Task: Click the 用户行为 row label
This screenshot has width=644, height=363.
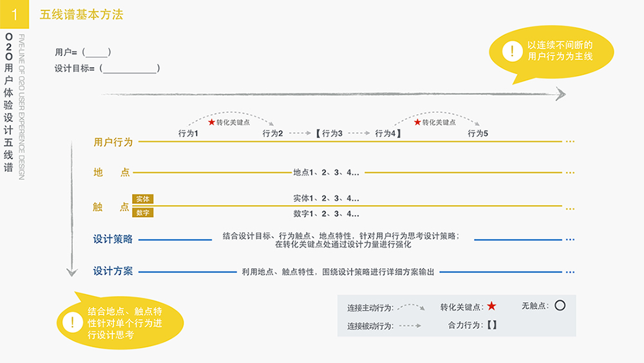Action: tap(113, 142)
